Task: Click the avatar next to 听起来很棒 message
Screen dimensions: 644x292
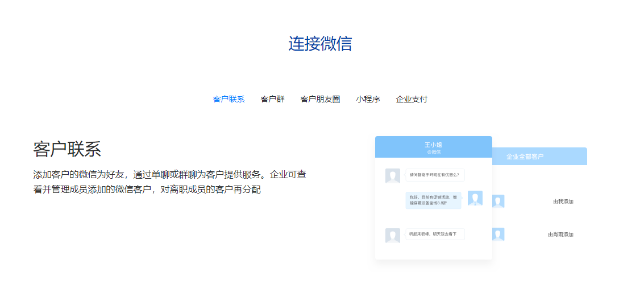Action: (x=393, y=236)
